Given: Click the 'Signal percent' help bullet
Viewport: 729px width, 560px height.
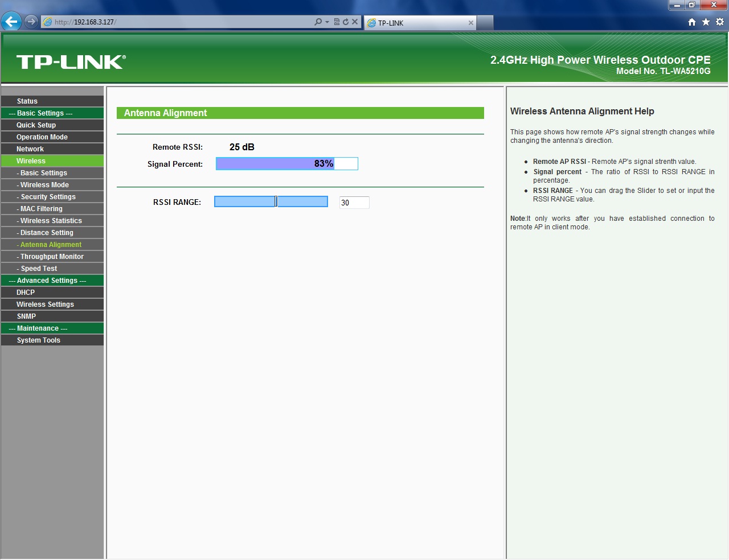Looking at the screenshot, I should pos(624,176).
